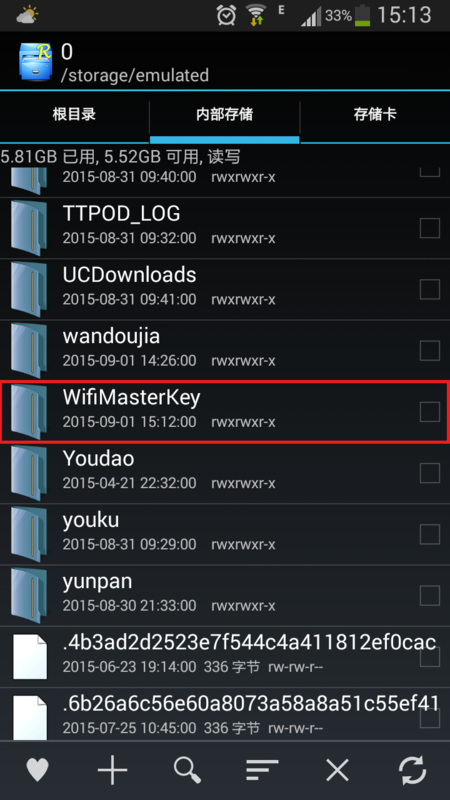Image resolution: width=450 pixels, height=800 pixels.
Task: Tap the heart favorites icon
Action: click(37, 769)
